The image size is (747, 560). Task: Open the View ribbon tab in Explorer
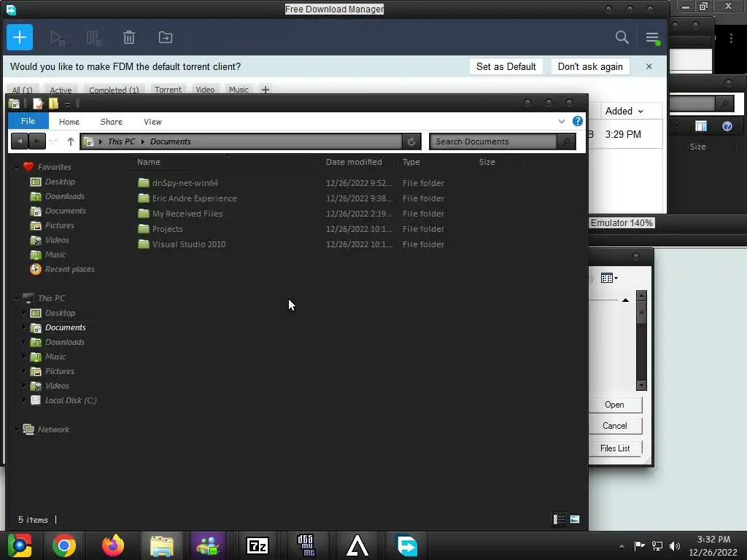[x=153, y=122]
